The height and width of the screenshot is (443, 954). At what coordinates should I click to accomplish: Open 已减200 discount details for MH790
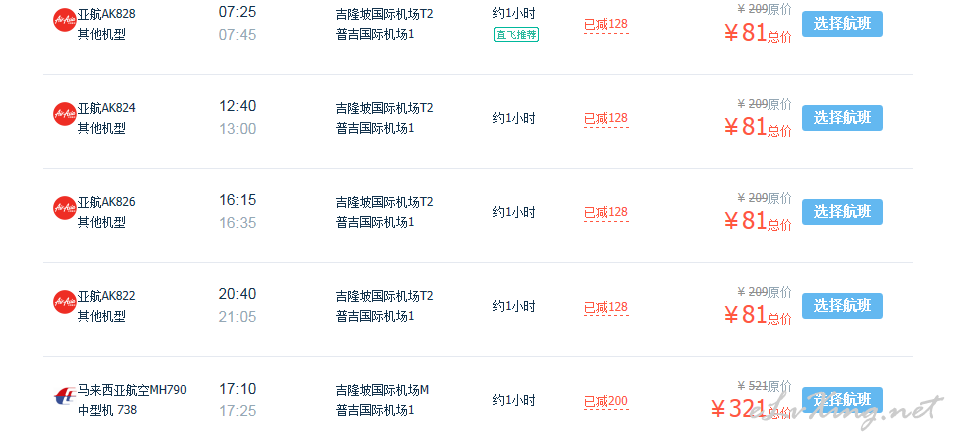point(606,402)
